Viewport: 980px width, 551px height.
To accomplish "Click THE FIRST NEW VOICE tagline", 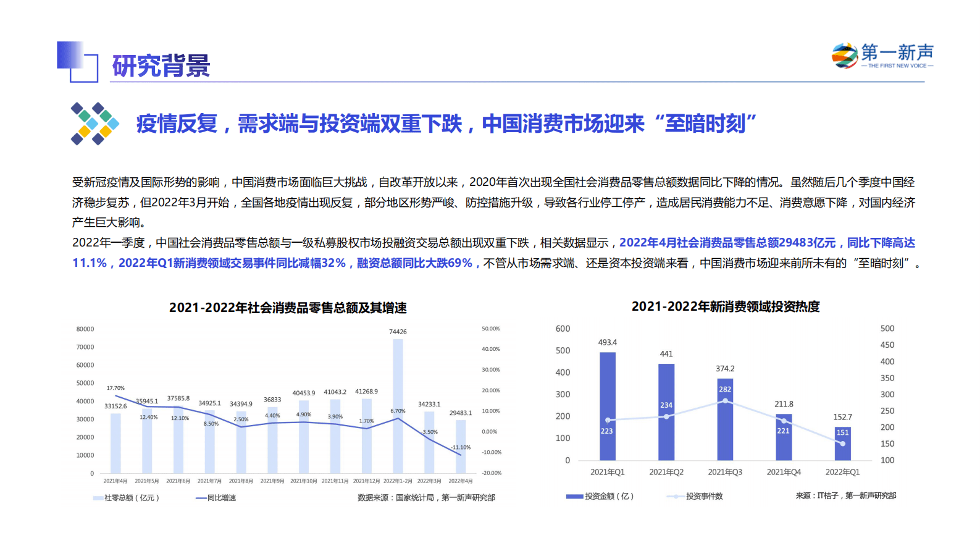I will point(897,65).
